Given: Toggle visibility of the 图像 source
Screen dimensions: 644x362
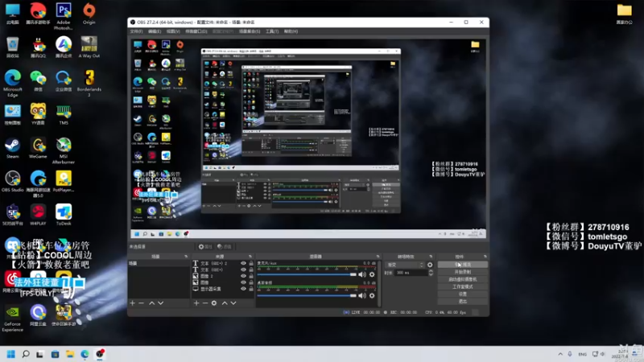Looking at the screenshot, I should click(243, 282).
